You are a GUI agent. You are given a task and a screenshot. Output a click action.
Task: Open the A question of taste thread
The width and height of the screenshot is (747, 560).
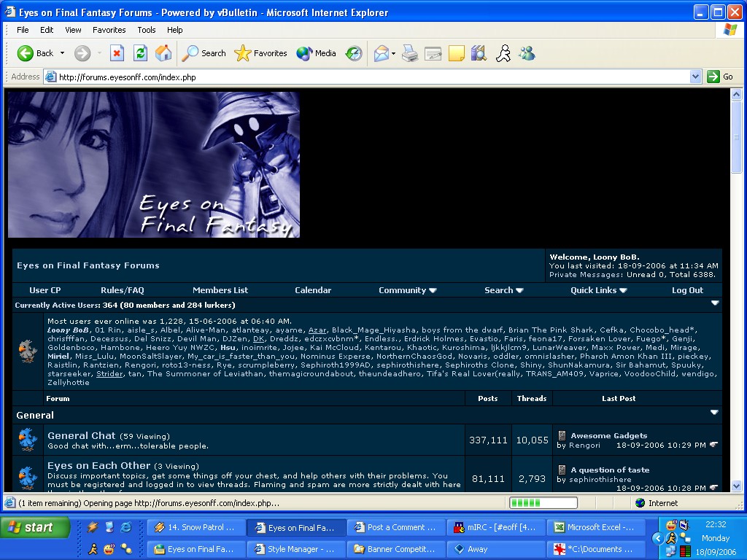pos(610,470)
